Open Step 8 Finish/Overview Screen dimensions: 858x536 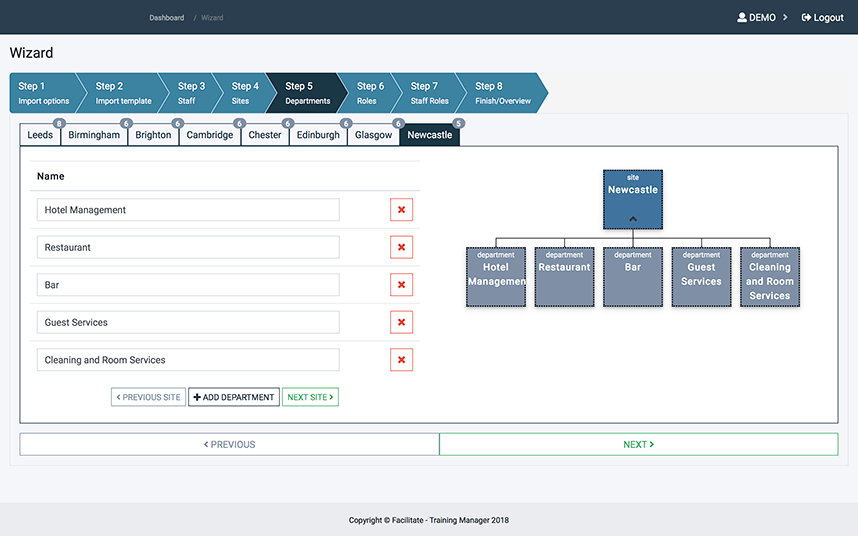(497, 93)
